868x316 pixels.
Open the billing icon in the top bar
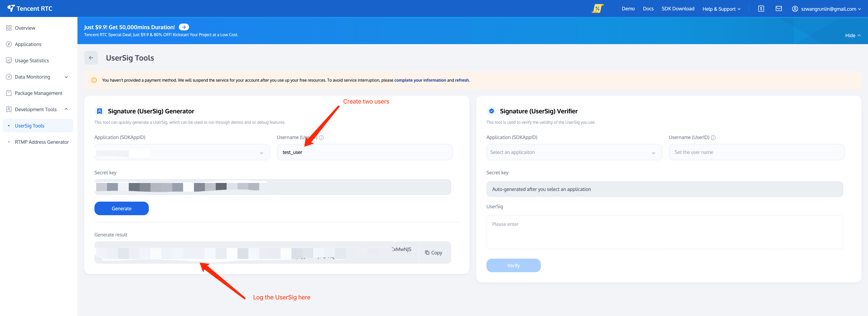[760, 8]
